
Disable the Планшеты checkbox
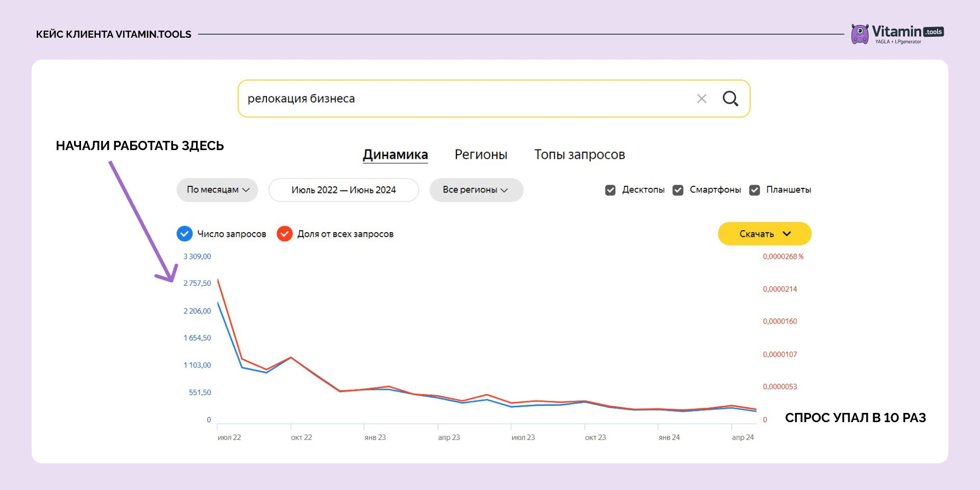[754, 190]
